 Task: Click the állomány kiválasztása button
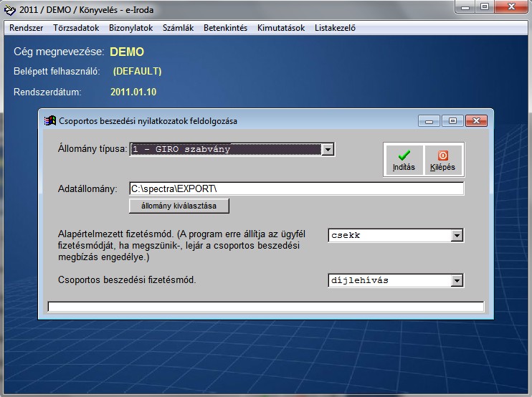point(179,206)
